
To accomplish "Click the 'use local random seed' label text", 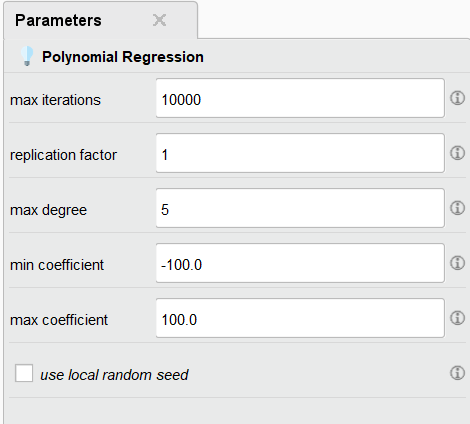I will click(114, 375).
